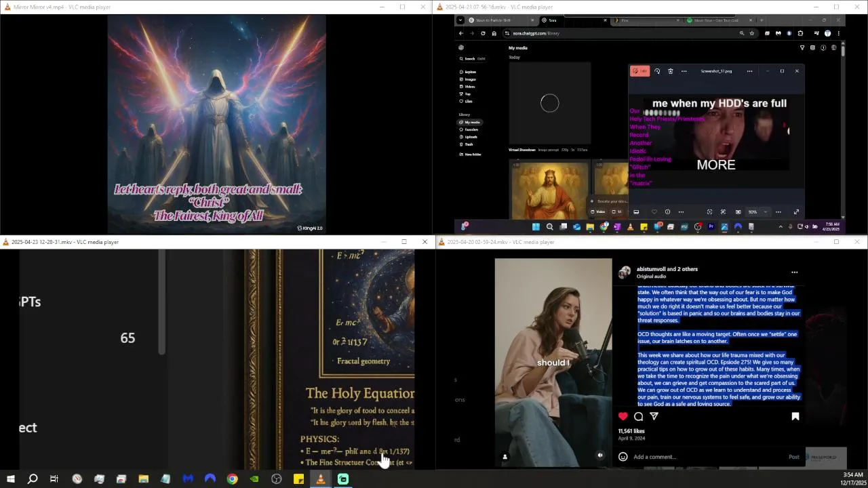Image resolution: width=868 pixels, height=488 pixels.
Task: Maximize the 'Mirror Mirror v4.mp4' VLC window
Action: pyautogui.click(x=402, y=7)
